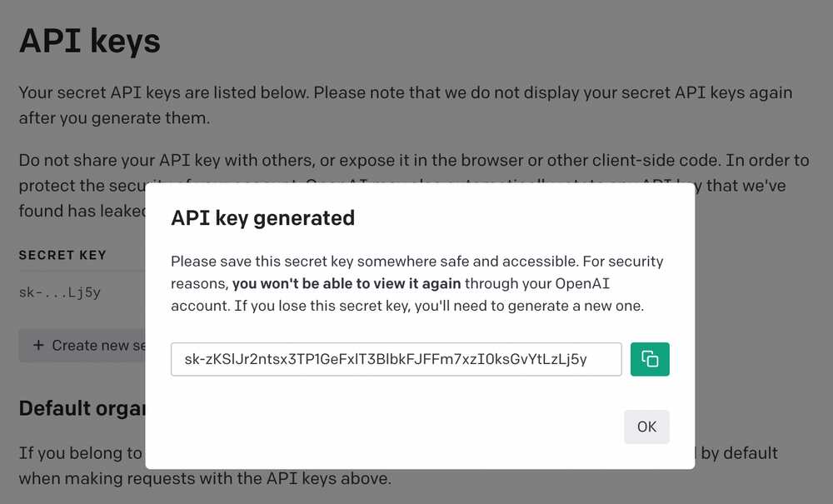
Task: Click the "after you generate them" line
Action: (x=114, y=118)
